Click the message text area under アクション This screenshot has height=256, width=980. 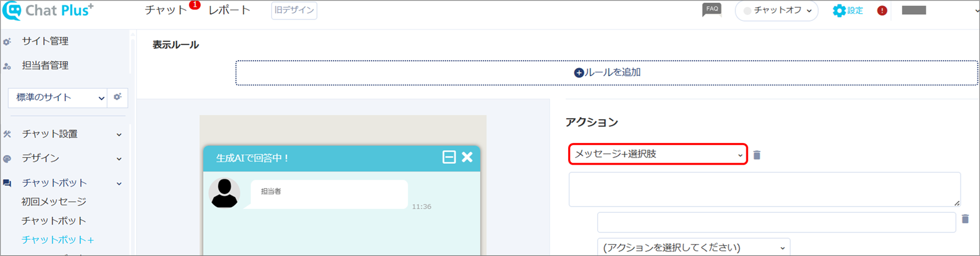tap(765, 189)
